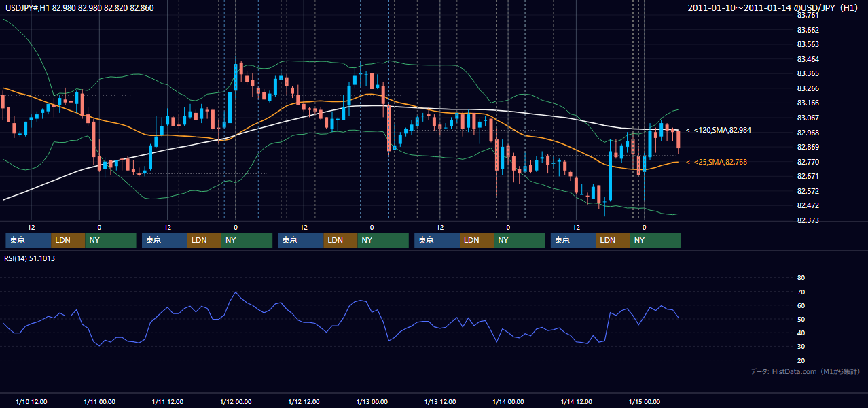
Task: Select price level 83.464 on the axis
Action: [808, 59]
